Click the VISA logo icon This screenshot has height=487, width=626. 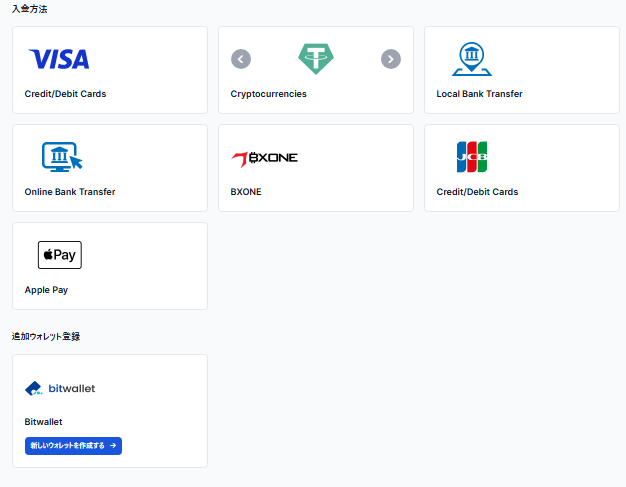point(59,59)
